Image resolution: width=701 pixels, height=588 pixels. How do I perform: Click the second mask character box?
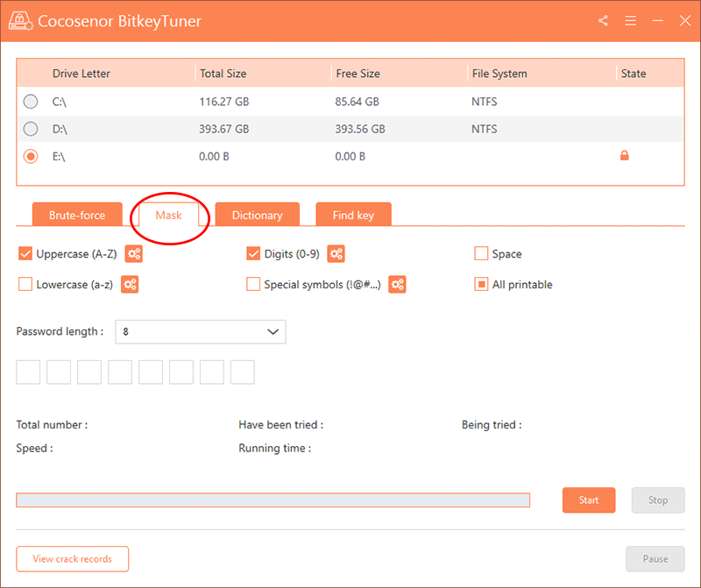click(x=59, y=372)
